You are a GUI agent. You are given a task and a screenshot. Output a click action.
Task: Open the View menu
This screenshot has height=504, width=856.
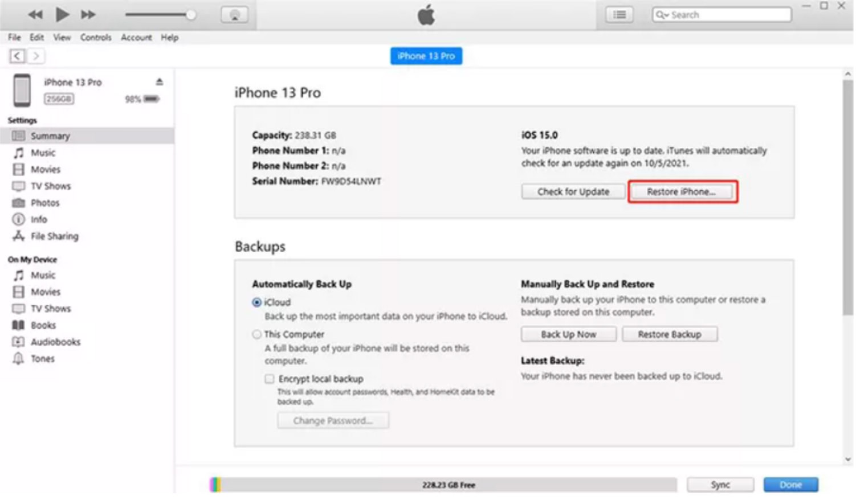62,38
